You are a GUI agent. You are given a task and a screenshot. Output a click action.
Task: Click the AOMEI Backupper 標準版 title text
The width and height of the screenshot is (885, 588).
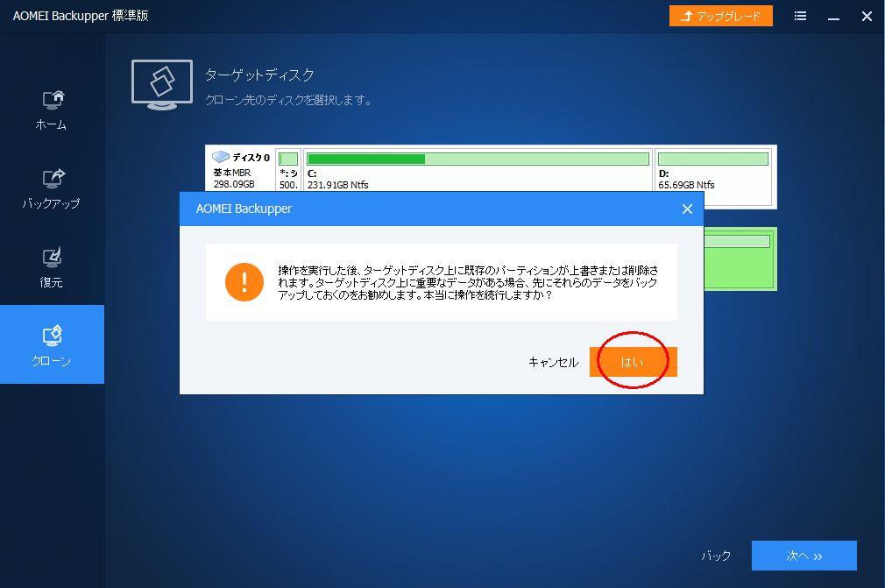81,16
